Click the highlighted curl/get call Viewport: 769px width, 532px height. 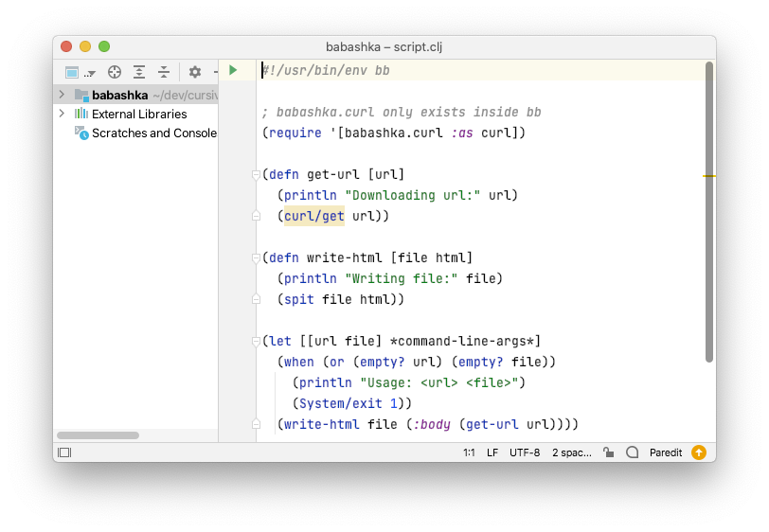tap(313, 216)
